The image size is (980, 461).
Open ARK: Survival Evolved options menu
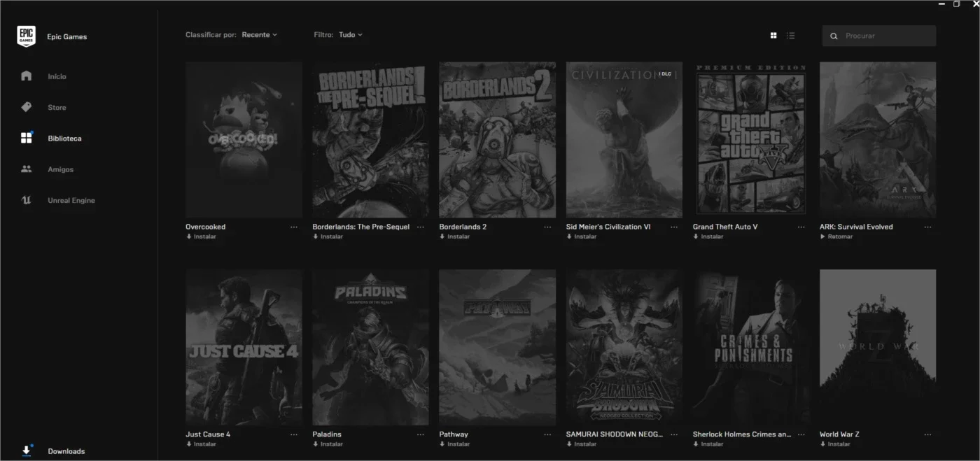point(927,227)
